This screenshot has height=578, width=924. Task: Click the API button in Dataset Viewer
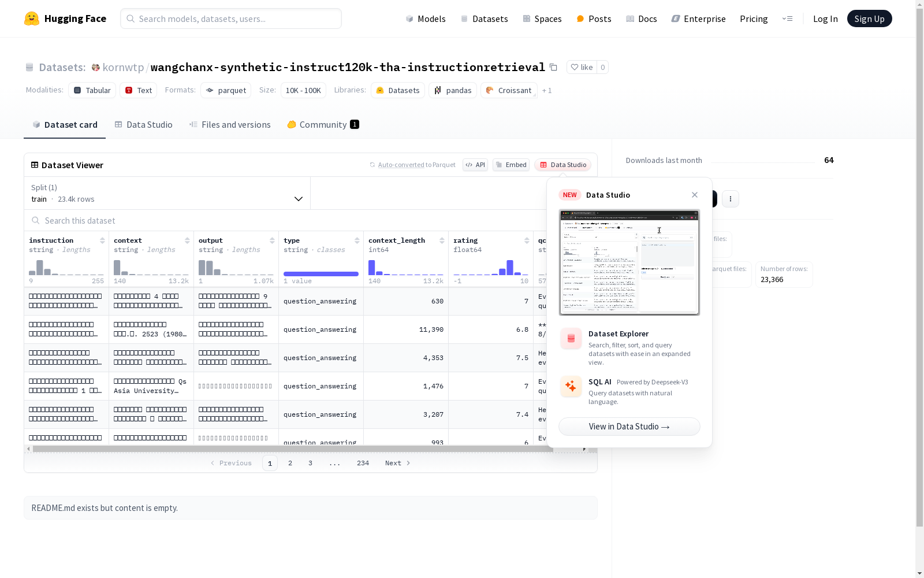(x=475, y=165)
